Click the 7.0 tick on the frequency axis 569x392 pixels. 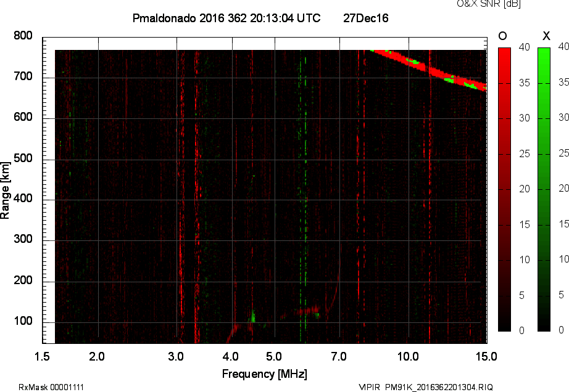coord(339,356)
